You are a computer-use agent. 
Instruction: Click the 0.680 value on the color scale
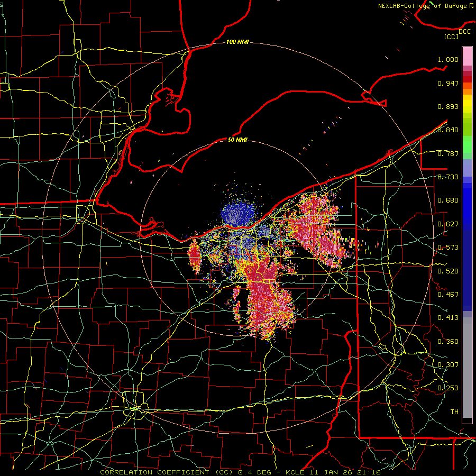448,200
